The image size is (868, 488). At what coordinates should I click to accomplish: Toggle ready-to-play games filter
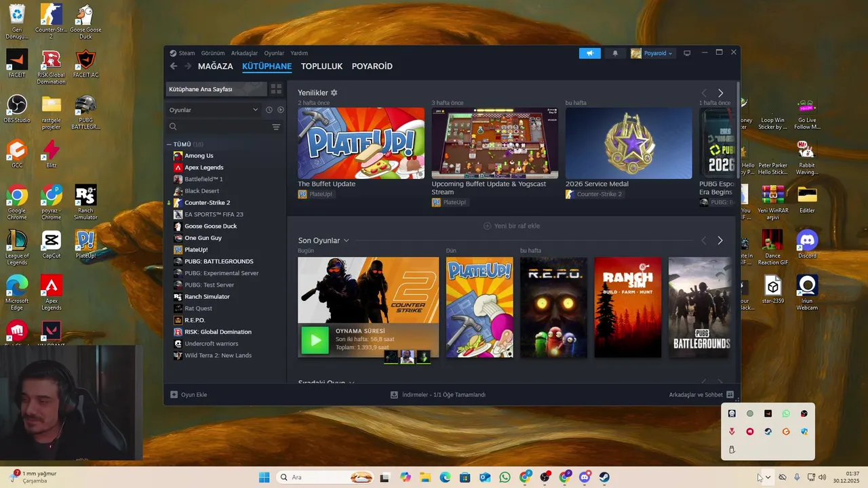[281, 110]
